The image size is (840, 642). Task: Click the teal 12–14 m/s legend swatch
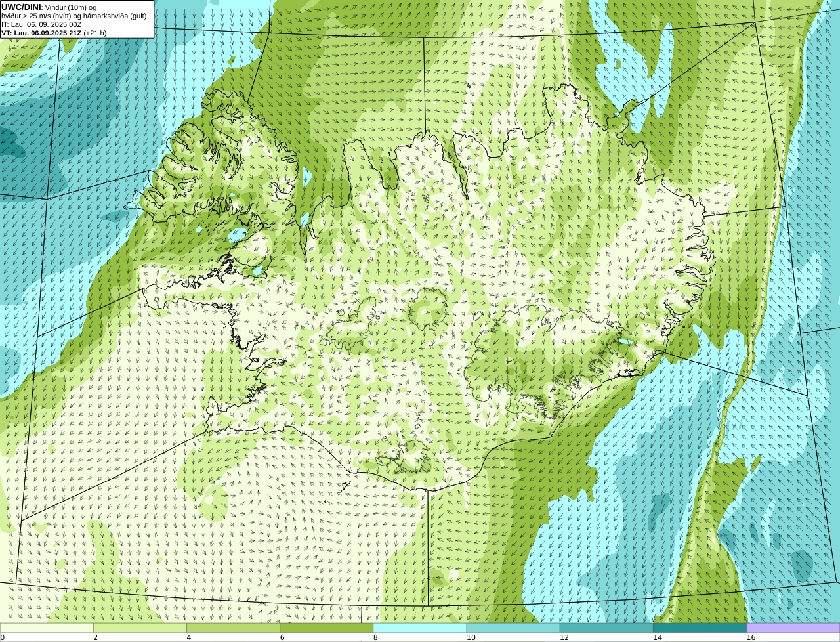coord(606,628)
